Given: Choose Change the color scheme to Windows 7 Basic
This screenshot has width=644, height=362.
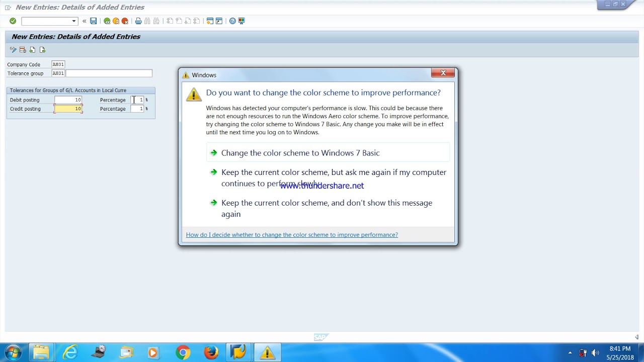Looking at the screenshot, I should pos(328,153).
